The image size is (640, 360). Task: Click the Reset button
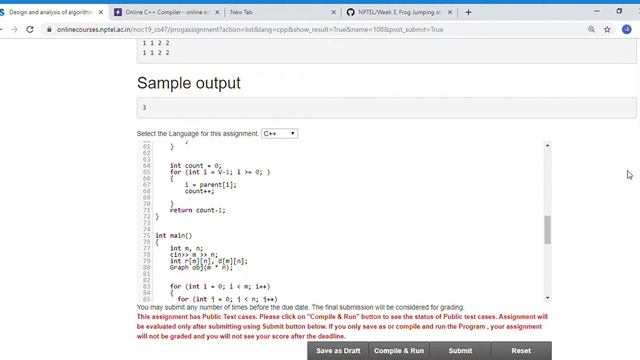pyautogui.click(x=521, y=351)
